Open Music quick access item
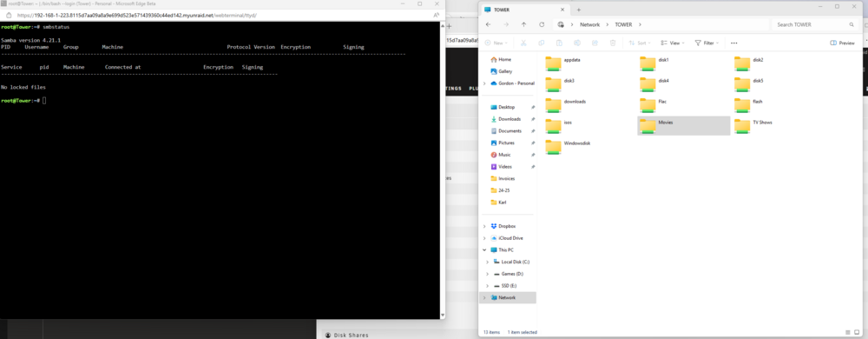The width and height of the screenshot is (868, 339). [x=504, y=155]
